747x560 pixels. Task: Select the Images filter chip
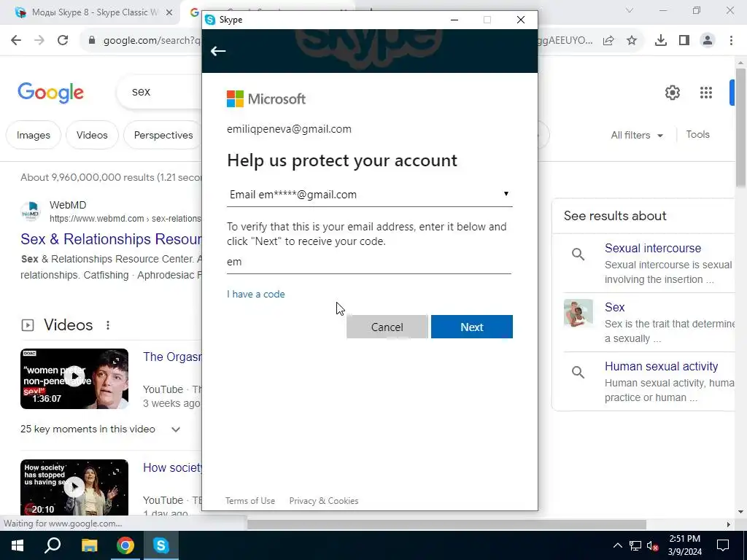click(x=34, y=135)
